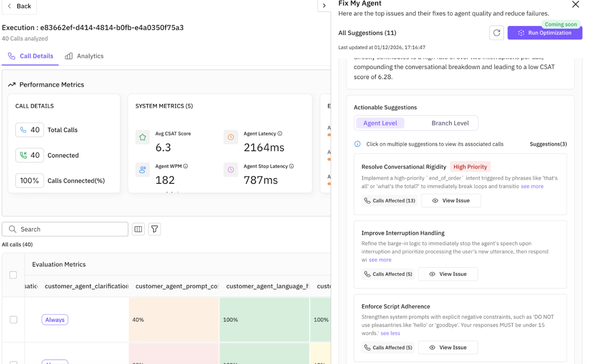View Issue for Resolve Conversational Rigidity

click(451, 201)
